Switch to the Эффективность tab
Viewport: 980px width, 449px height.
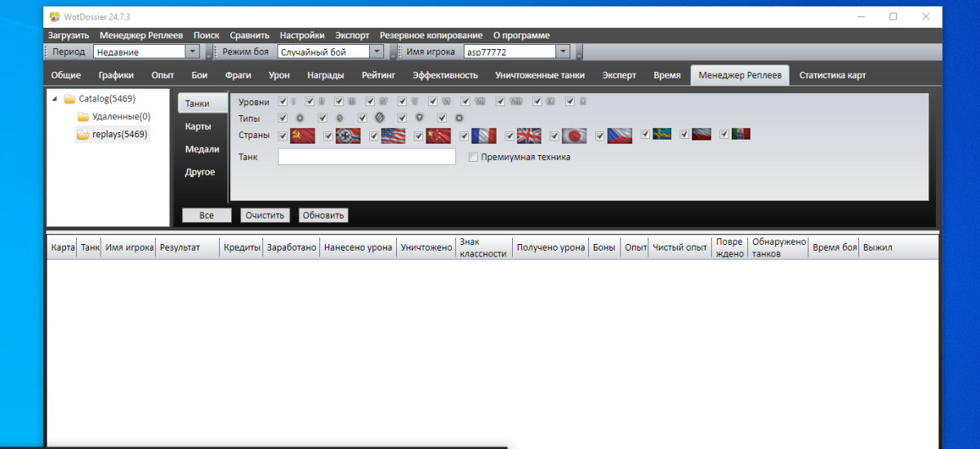click(x=445, y=75)
